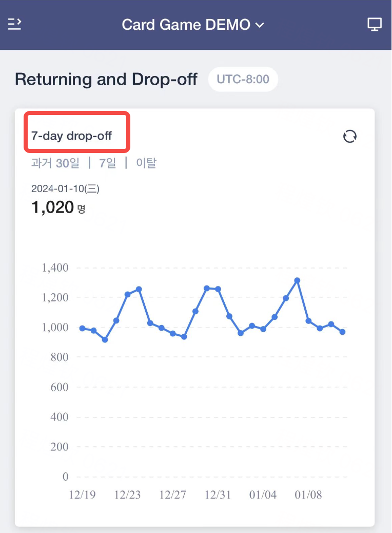This screenshot has width=392, height=533.
Task: Click the data point above 01/04
Action: tap(263, 329)
